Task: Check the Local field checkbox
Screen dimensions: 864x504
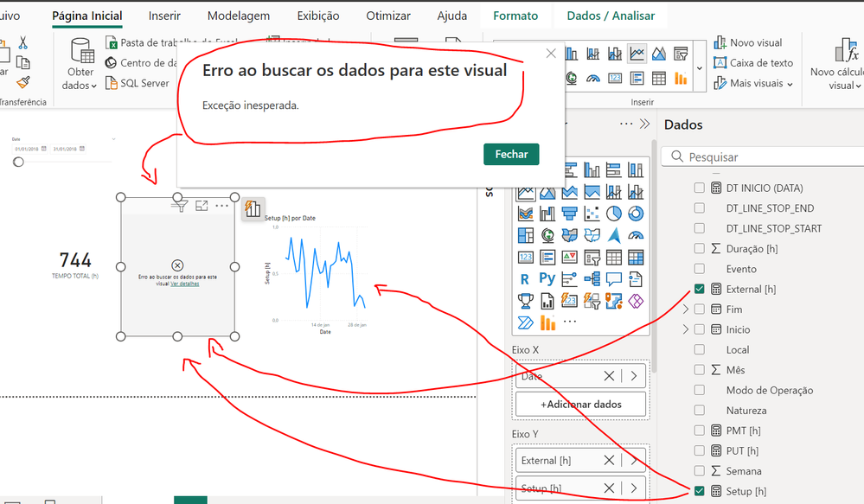Action: pyautogui.click(x=700, y=350)
